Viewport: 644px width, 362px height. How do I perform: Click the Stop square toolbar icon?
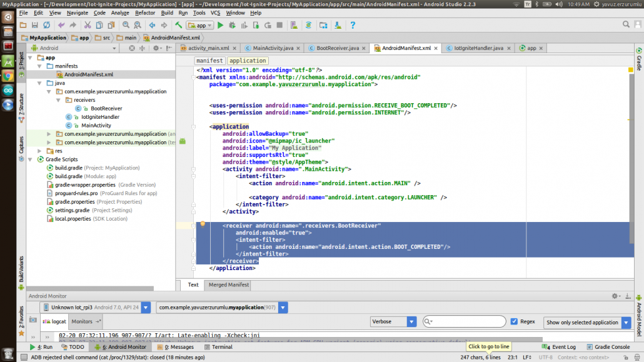(279, 26)
